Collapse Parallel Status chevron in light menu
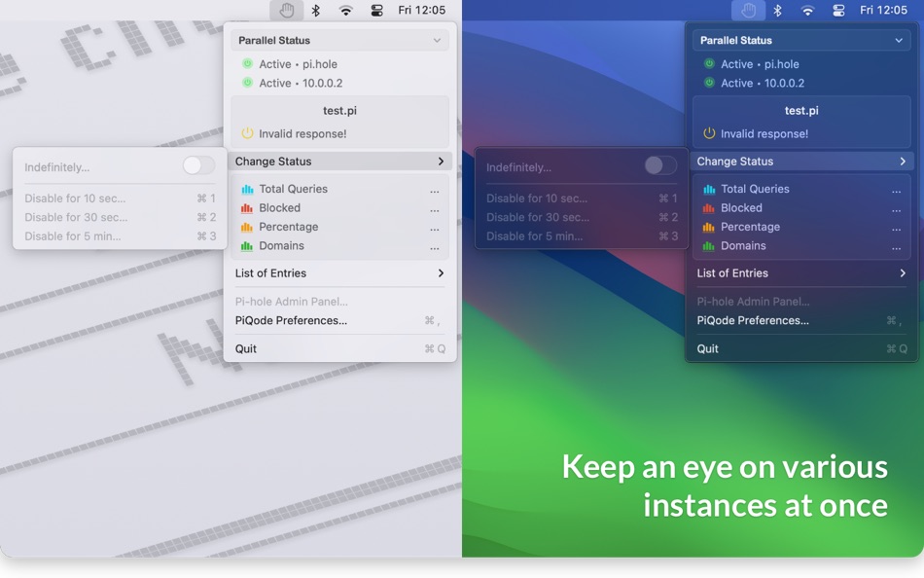 437,40
